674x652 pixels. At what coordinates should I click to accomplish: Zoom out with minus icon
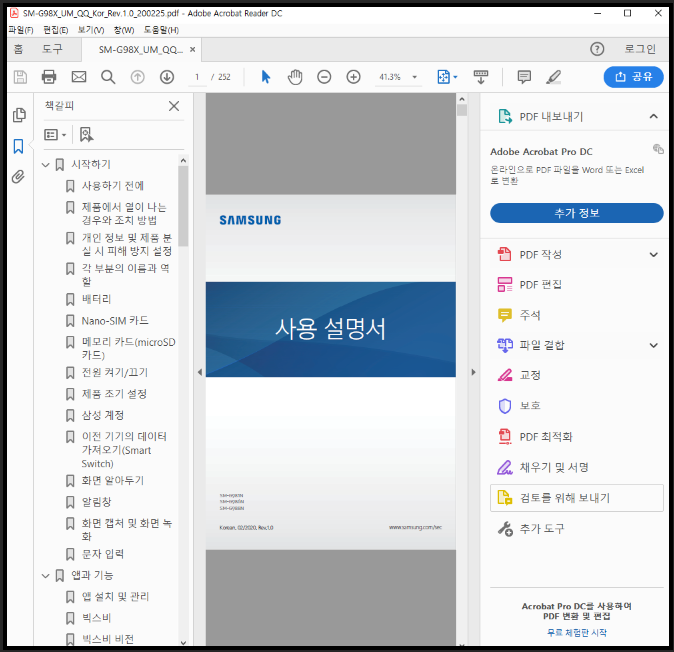tap(324, 77)
